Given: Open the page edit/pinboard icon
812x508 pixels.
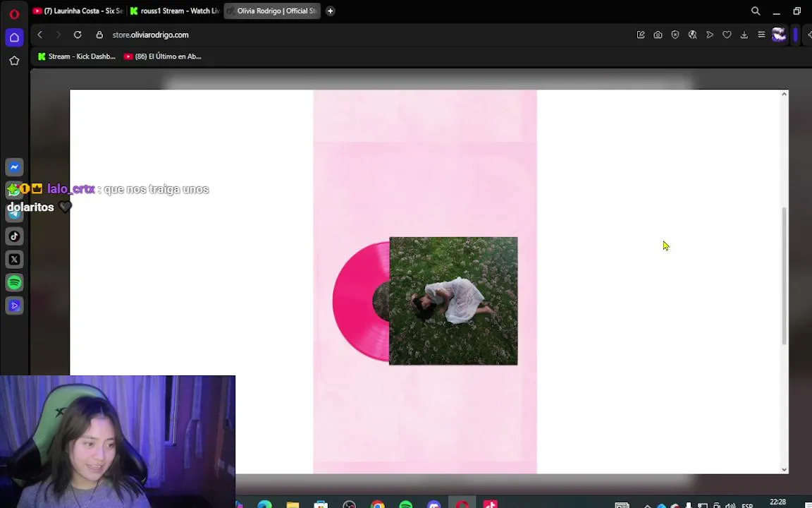Looking at the screenshot, I should click(641, 35).
